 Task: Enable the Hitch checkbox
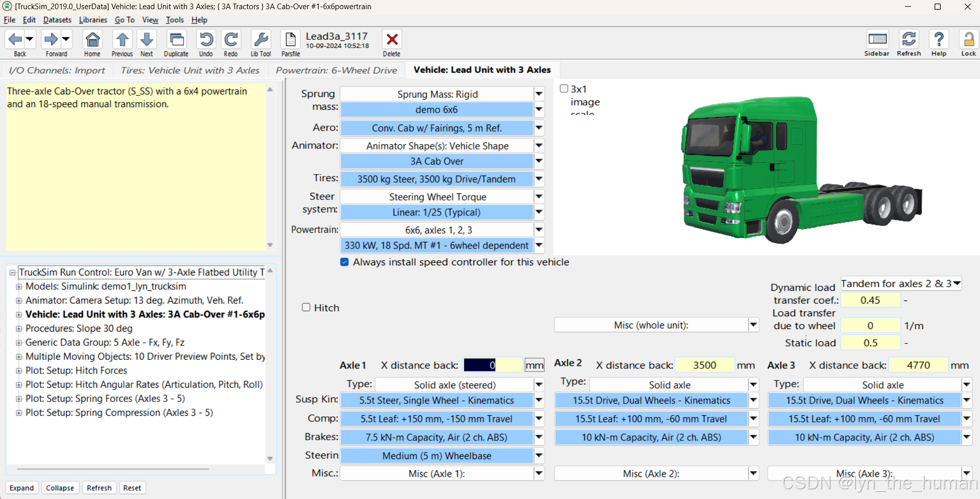306,307
